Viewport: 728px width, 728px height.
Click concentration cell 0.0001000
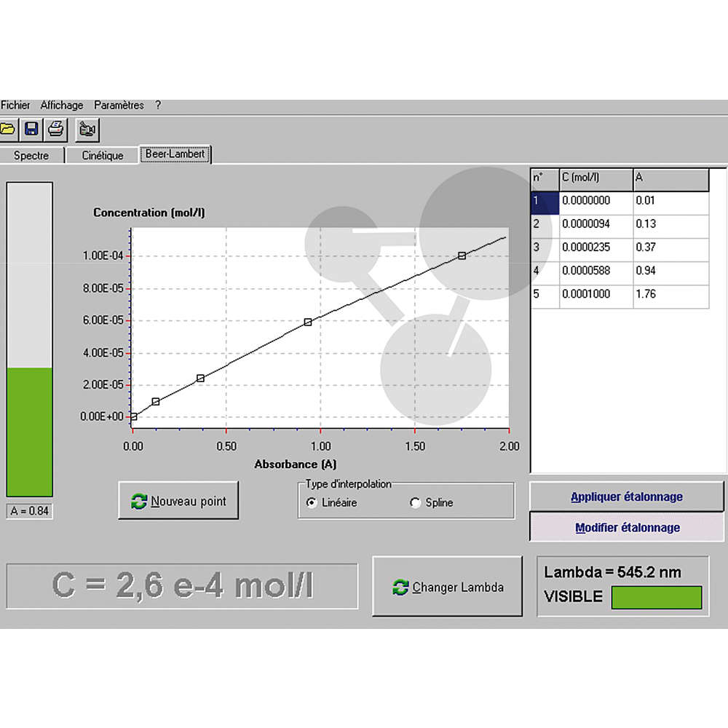click(x=596, y=296)
